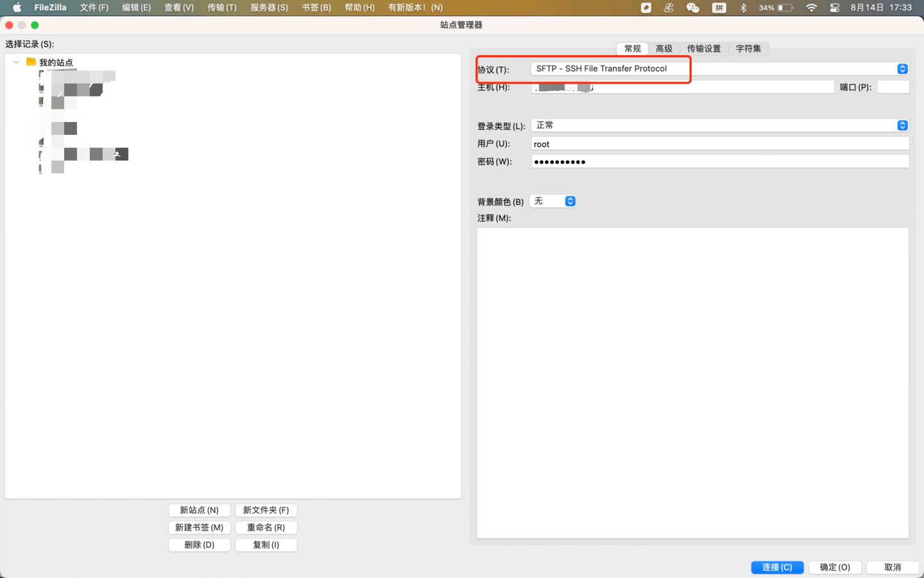The width and height of the screenshot is (924, 578).
Task: Click the Wi-Fi status icon
Action: coord(812,8)
